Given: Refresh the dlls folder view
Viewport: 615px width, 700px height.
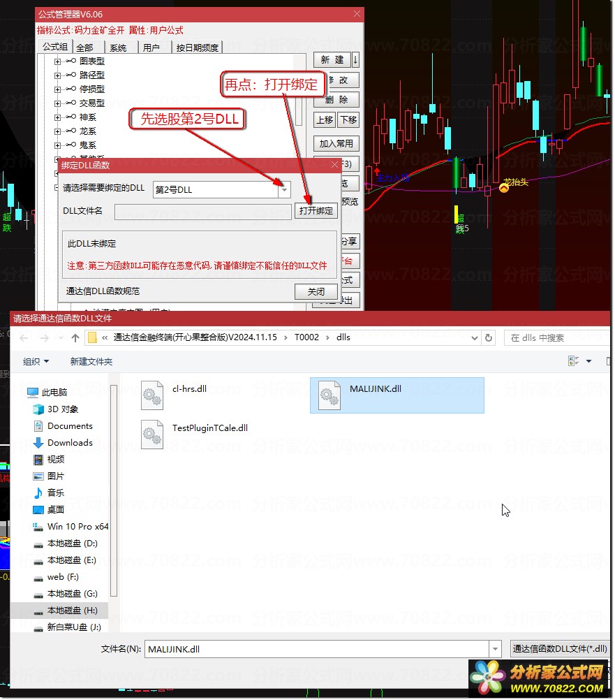Looking at the screenshot, I should point(489,338).
